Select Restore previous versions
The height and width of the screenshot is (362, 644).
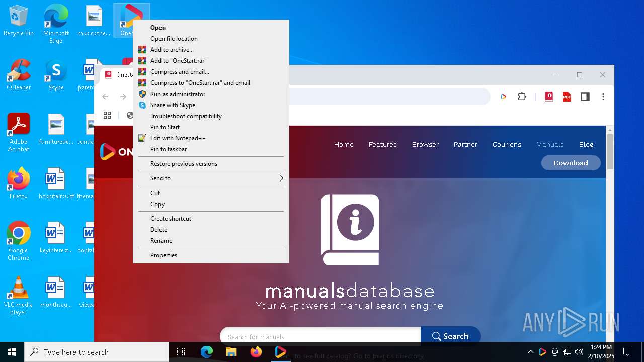211,164
